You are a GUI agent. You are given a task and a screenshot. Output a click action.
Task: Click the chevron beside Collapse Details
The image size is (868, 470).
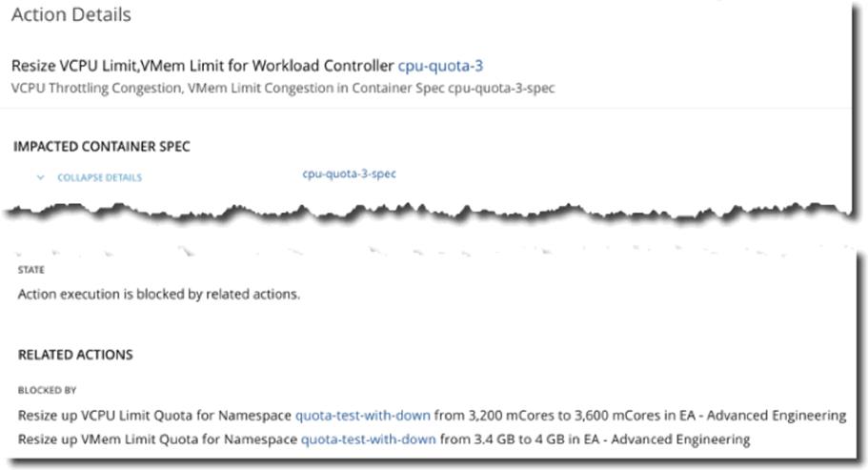pyautogui.click(x=40, y=177)
